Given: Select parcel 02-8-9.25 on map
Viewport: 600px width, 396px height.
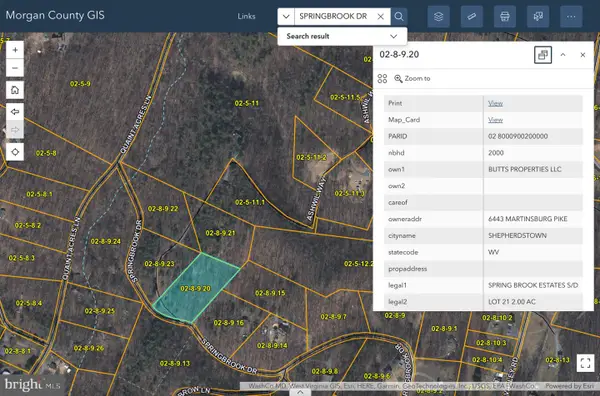Looking at the screenshot, I should [99, 311].
